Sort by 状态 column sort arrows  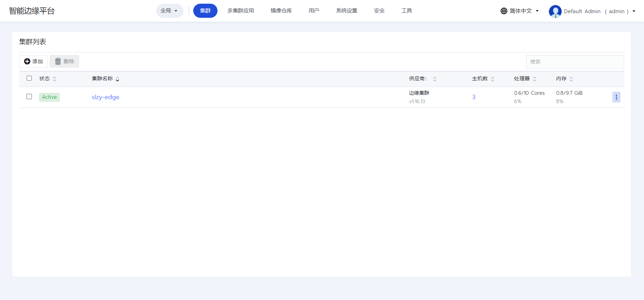pos(54,79)
